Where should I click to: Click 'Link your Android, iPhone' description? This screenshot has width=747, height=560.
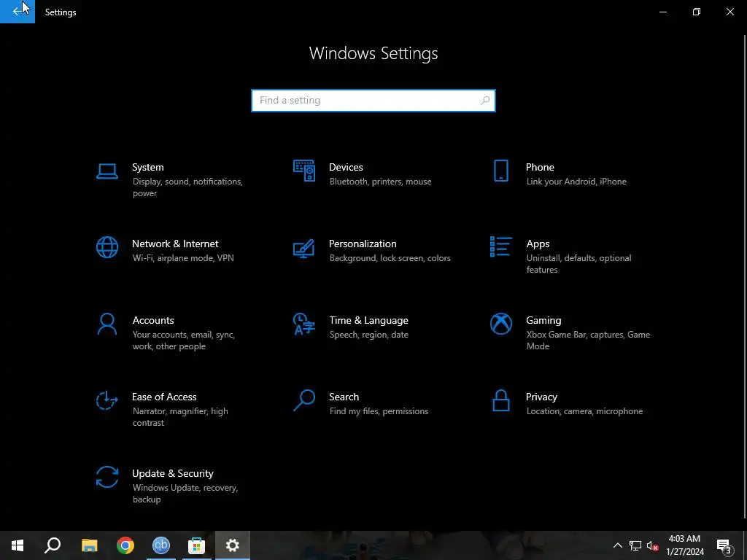tap(576, 182)
